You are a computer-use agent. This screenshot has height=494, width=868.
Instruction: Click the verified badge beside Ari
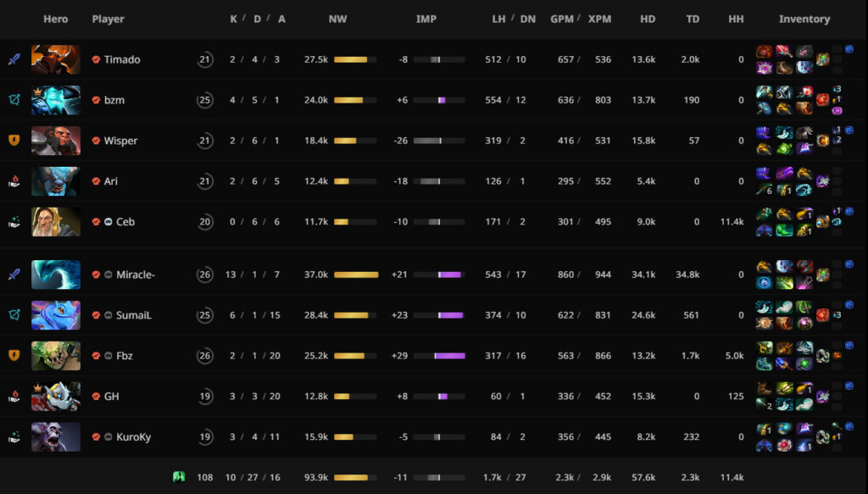(97, 181)
